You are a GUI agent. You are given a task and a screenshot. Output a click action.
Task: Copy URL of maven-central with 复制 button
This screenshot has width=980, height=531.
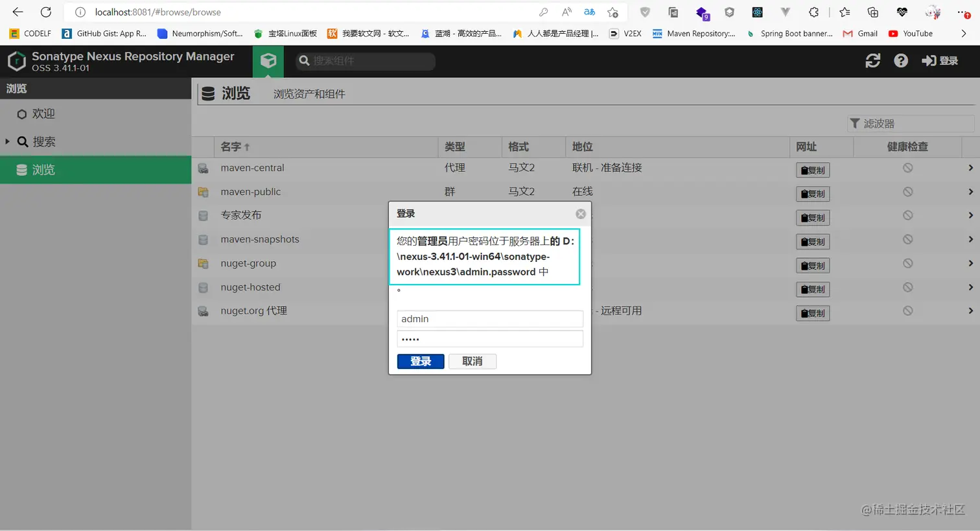pos(813,170)
